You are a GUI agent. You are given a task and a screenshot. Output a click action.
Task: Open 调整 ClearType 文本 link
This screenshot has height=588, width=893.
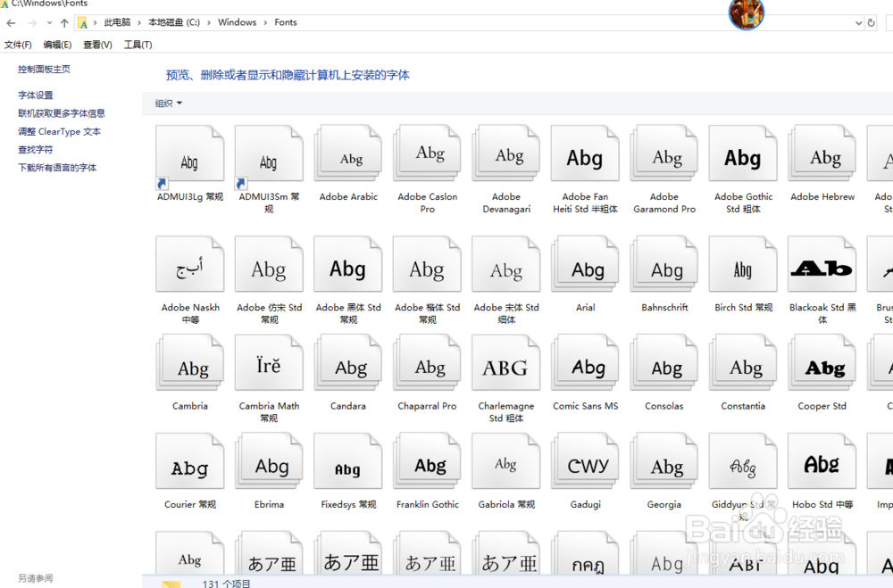[59, 131]
